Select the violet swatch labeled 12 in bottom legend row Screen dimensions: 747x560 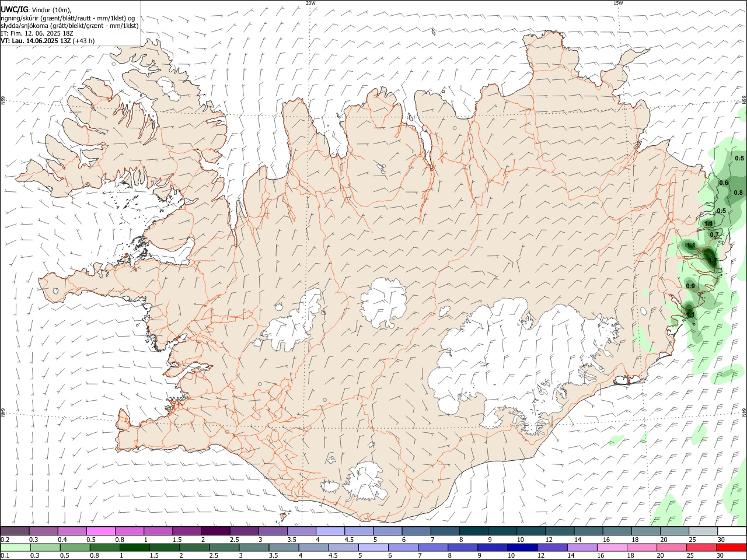(551, 548)
